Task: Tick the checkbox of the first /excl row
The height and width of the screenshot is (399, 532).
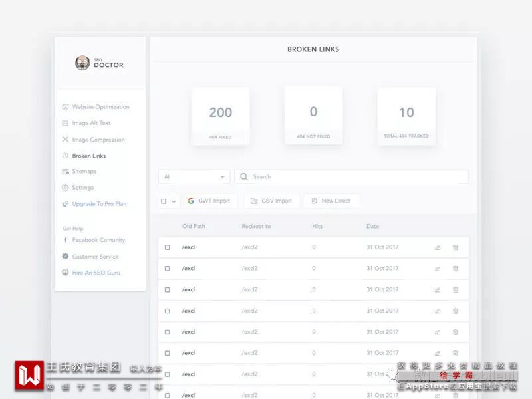Action: 168,247
